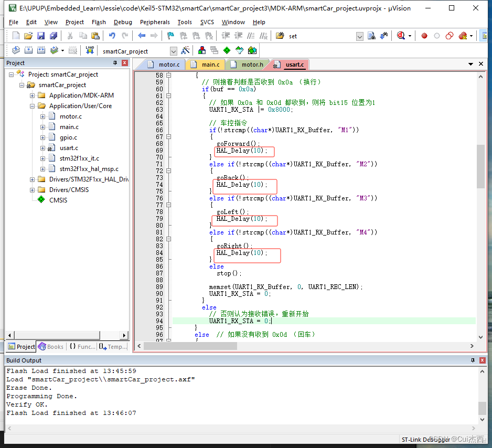
Task: Open Pack Installer icon
Action: pyautogui.click(x=252, y=50)
